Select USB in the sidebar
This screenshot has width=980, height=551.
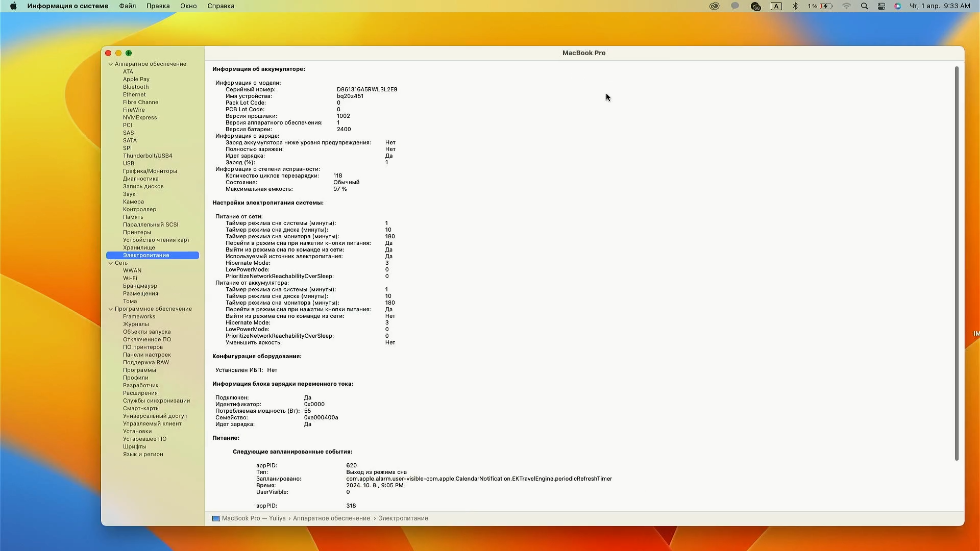(x=129, y=163)
